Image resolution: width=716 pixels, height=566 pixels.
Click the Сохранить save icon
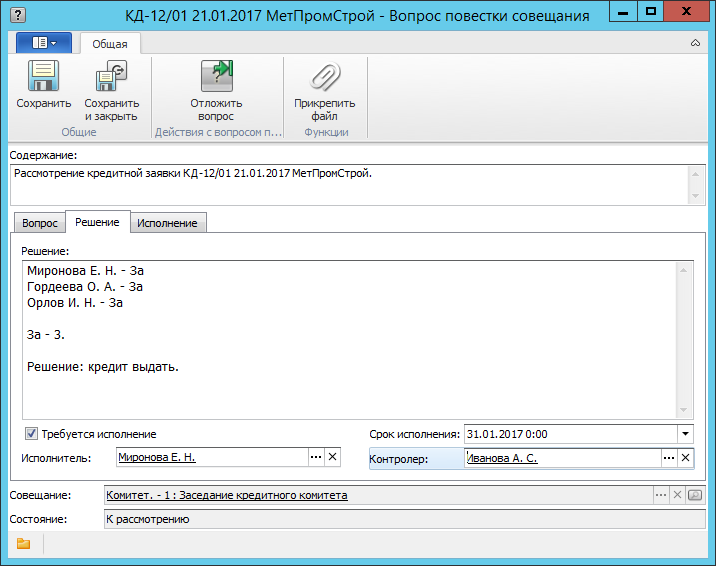(44, 77)
